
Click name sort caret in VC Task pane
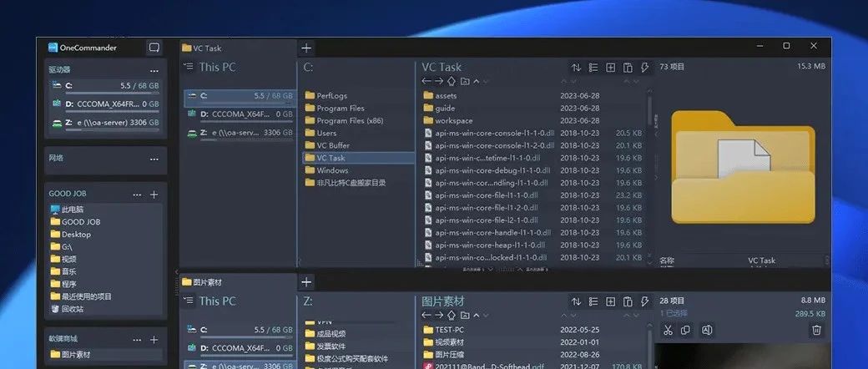click(476, 82)
